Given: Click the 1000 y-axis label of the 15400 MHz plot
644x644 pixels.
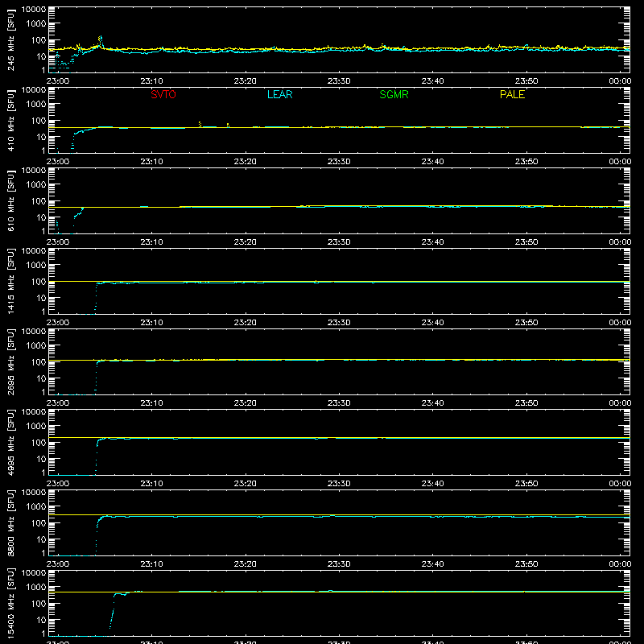Looking at the screenshot, I should 36,588.
